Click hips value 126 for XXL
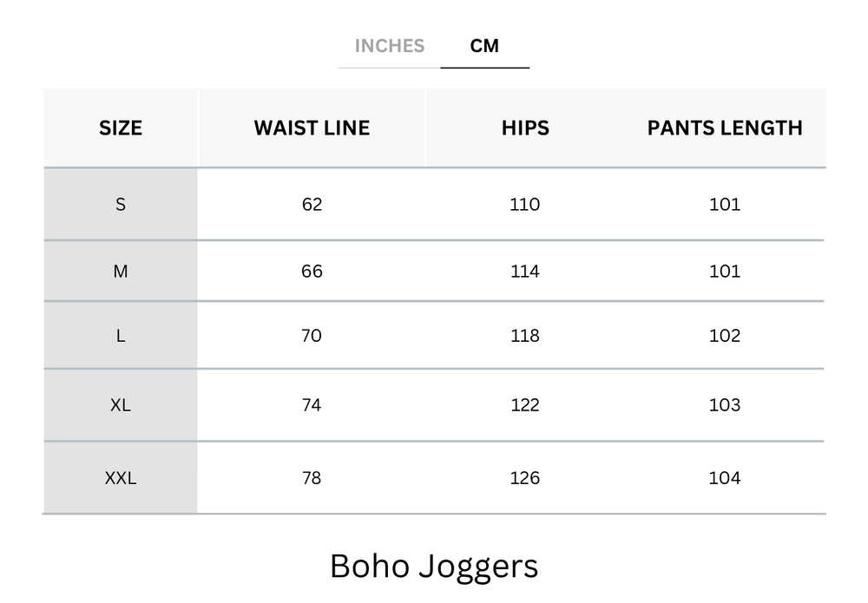The width and height of the screenshot is (868, 603). point(525,478)
